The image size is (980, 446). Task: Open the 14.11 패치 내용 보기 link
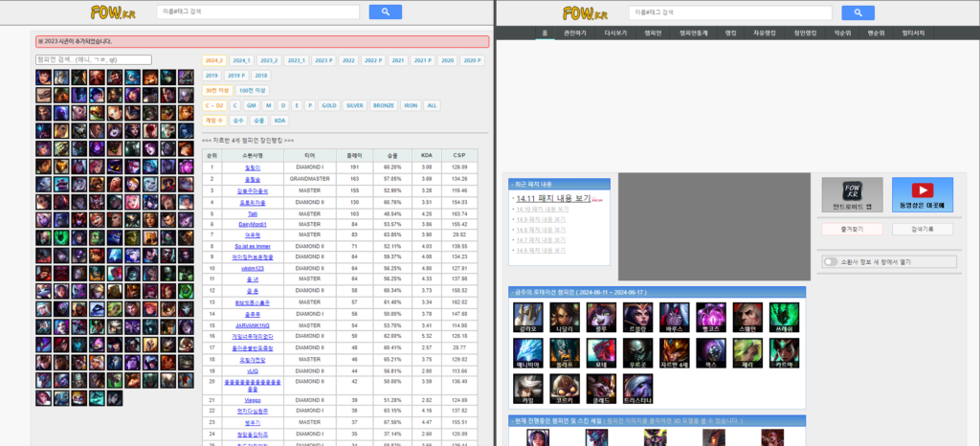(x=554, y=198)
